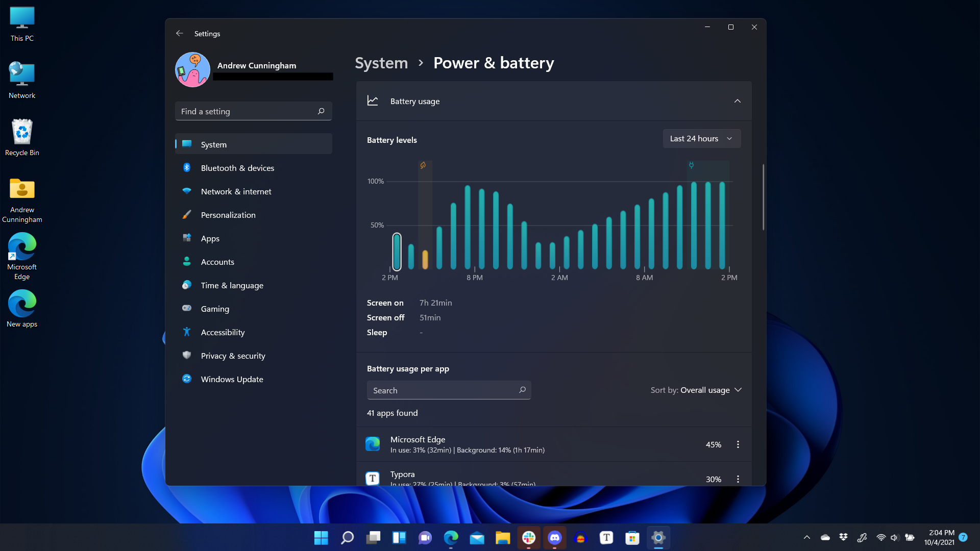Image resolution: width=980 pixels, height=551 pixels.
Task: Click the volume speaker tray icon
Action: 895,537
